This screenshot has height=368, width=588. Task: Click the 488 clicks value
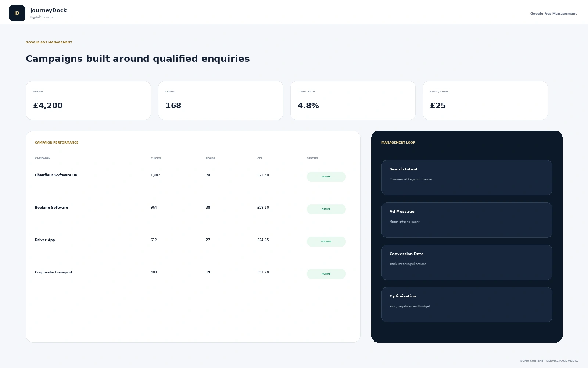click(154, 272)
